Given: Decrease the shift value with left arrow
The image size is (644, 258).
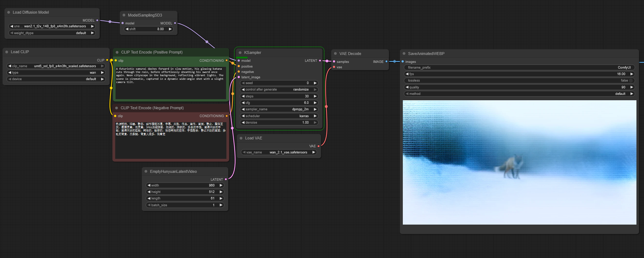Looking at the screenshot, I should click(127, 29).
